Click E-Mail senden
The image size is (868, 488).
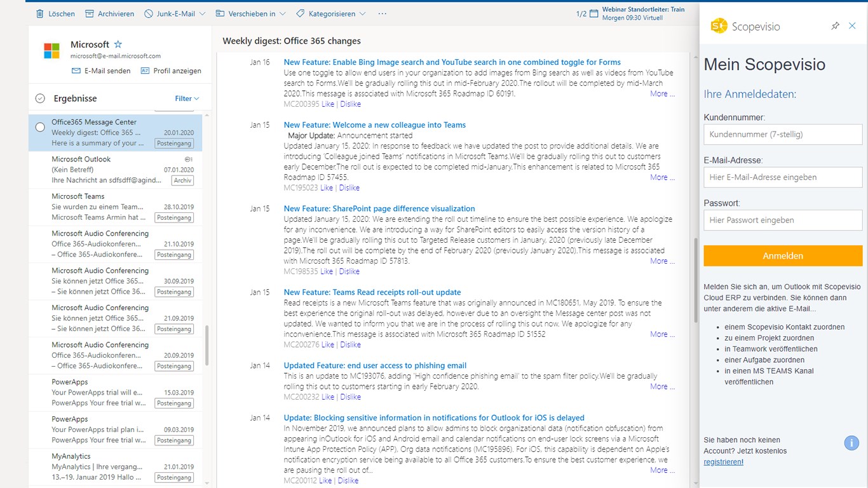(x=107, y=71)
